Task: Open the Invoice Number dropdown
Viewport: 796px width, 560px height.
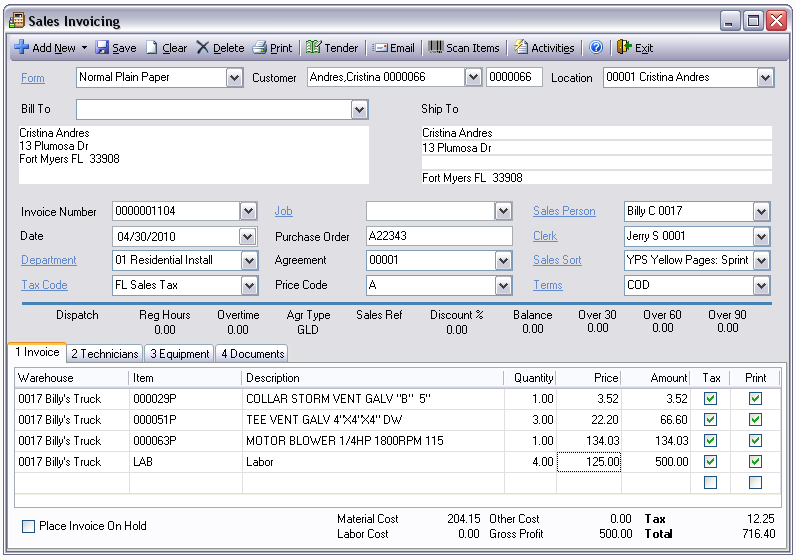Action: point(248,211)
